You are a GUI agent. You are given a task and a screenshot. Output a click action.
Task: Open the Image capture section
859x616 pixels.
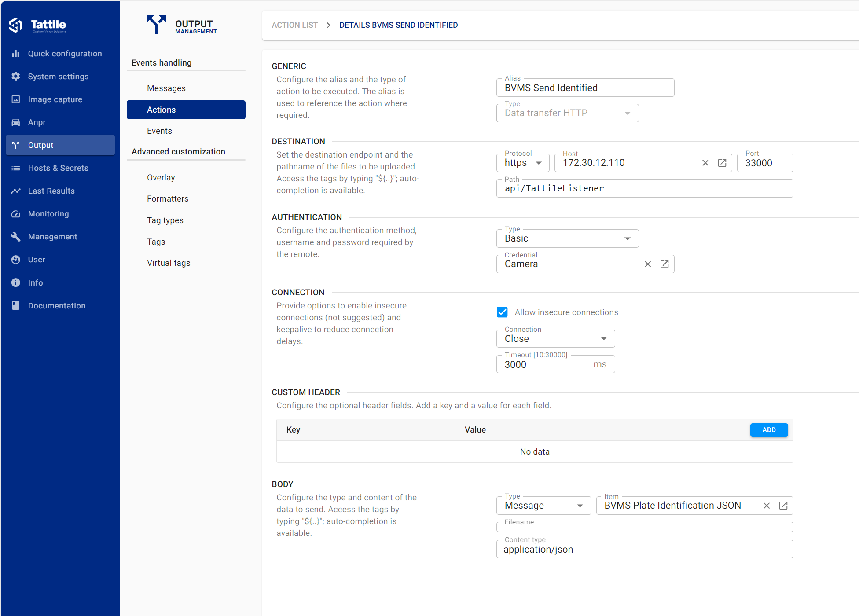(x=60, y=99)
